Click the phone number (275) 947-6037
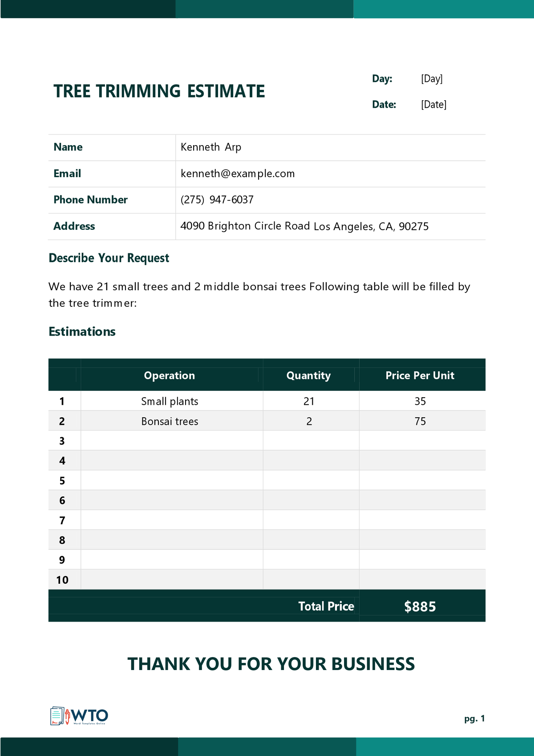 pos(217,200)
